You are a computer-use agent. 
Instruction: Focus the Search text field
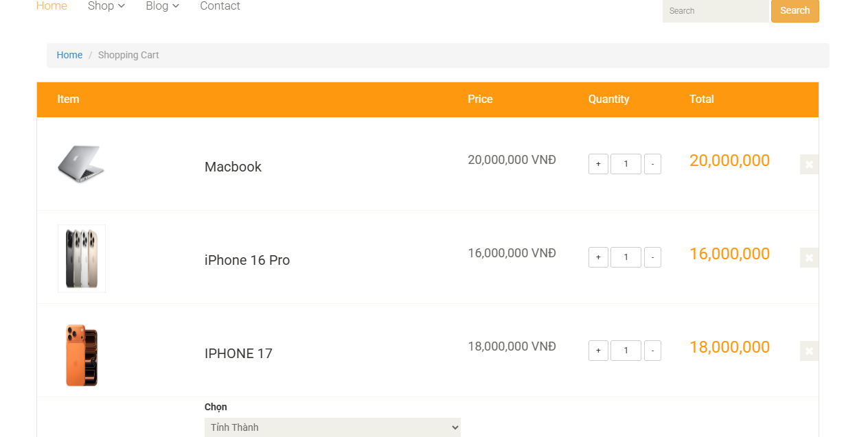click(715, 11)
